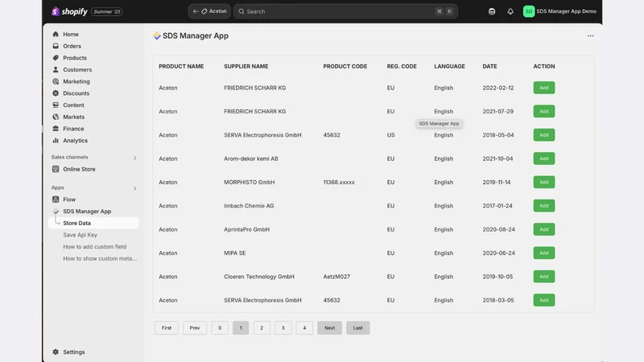The height and width of the screenshot is (362, 644).
Task: Go to the Prev page
Action: [195, 328]
